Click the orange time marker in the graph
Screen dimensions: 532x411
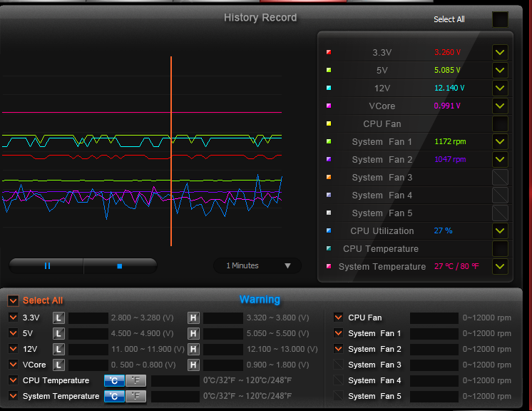pyautogui.click(x=171, y=151)
